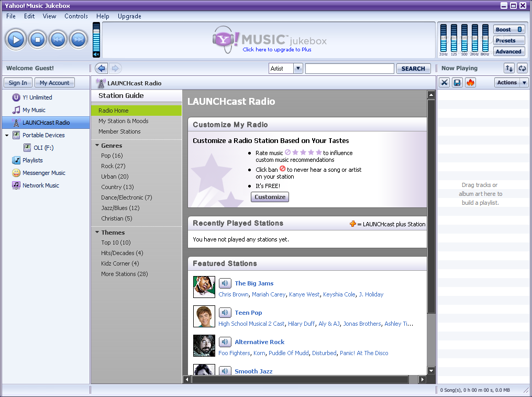Collapse the Portable Devices tree
The height and width of the screenshot is (397, 532).
click(7, 135)
